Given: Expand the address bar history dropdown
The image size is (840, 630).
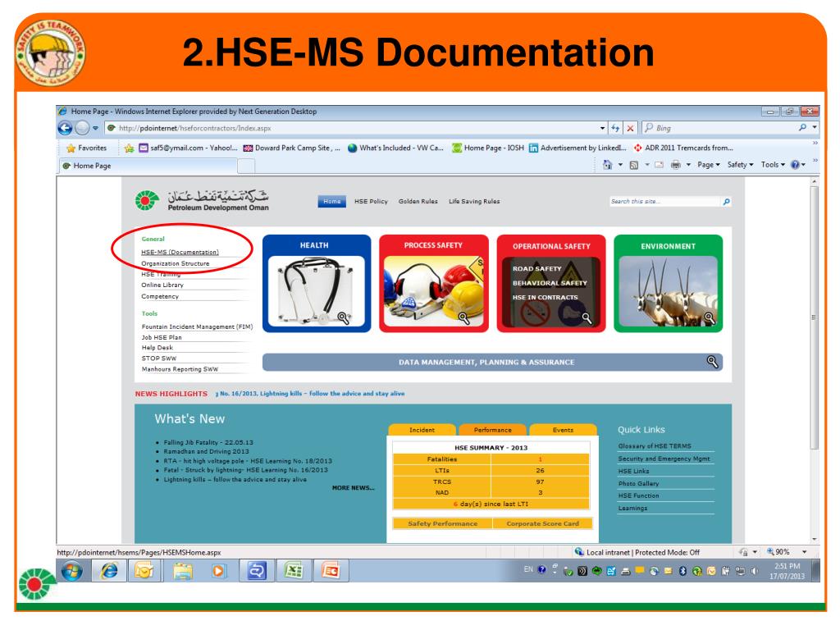Looking at the screenshot, I should pyautogui.click(x=602, y=128).
